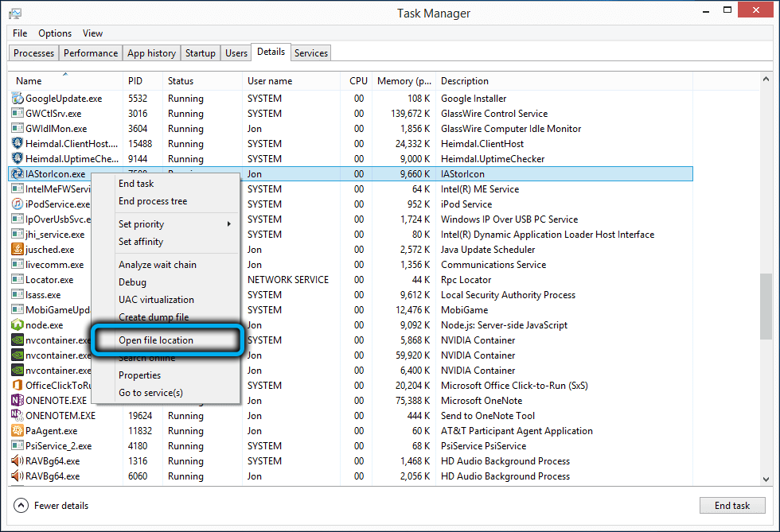This screenshot has height=532, width=780.
Task: Open the Startup tab
Action: click(200, 53)
